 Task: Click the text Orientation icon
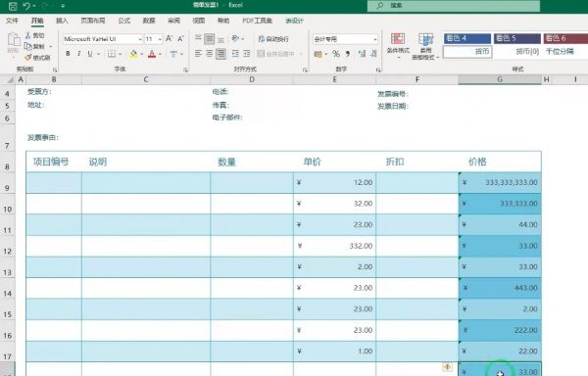click(235, 38)
